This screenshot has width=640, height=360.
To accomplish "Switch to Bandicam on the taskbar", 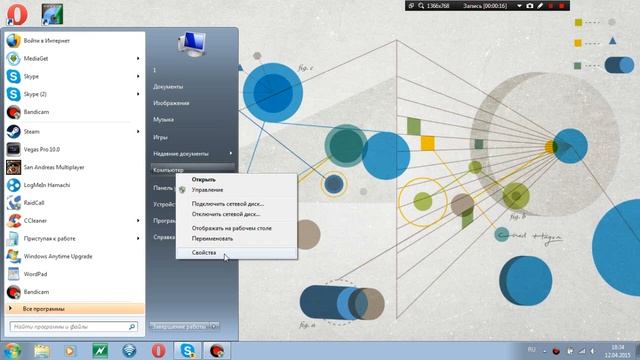I will [x=217, y=351].
